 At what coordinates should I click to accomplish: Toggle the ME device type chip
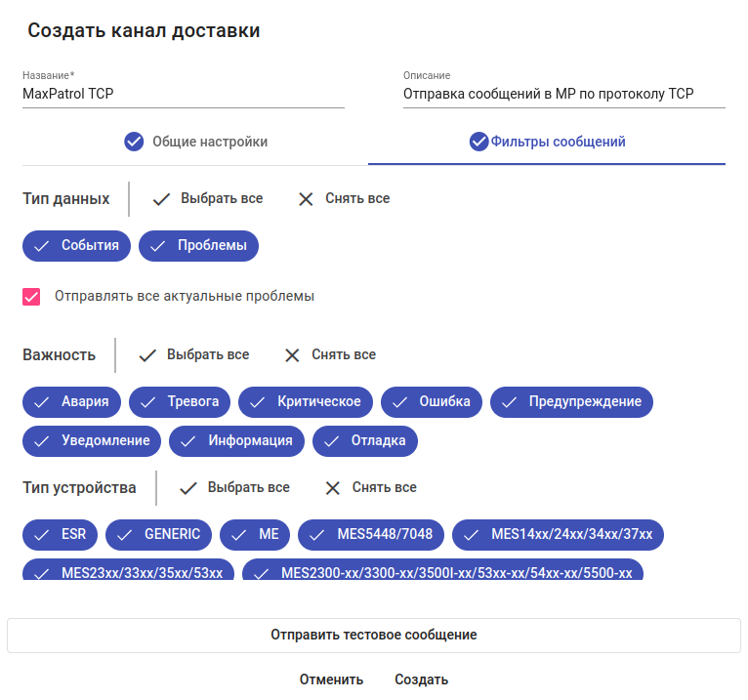(x=255, y=535)
